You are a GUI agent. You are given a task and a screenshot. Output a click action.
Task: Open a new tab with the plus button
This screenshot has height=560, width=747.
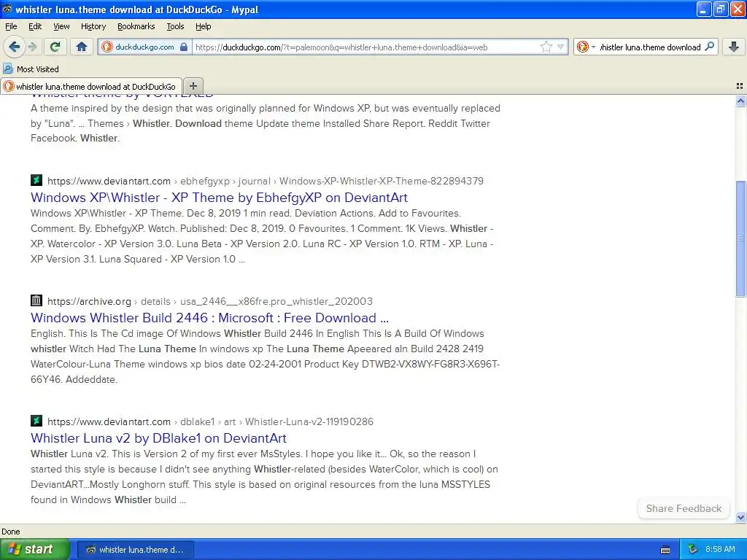(193, 86)
